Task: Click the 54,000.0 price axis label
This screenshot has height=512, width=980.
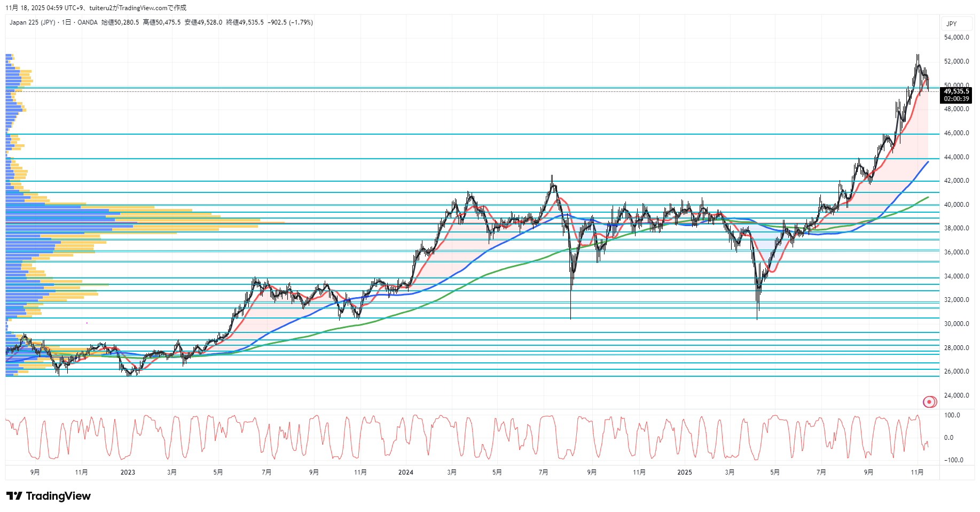Action: pos(956,37)
